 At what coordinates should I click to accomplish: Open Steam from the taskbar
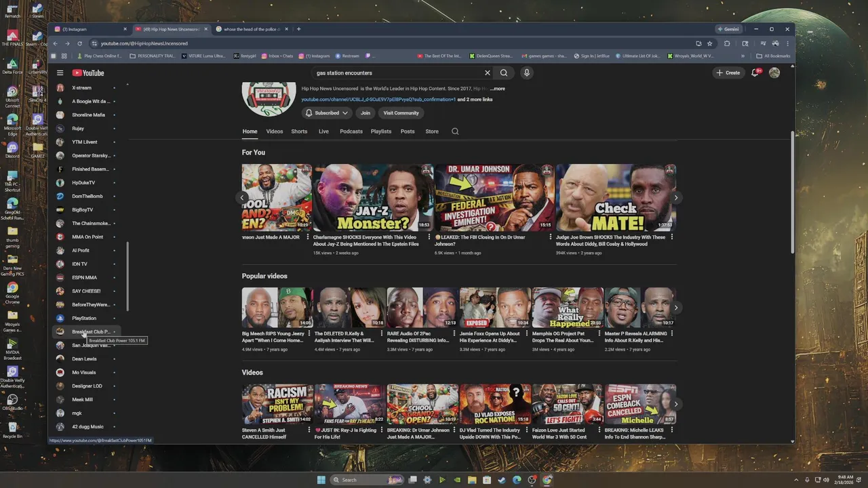click(x=502, y=480)
